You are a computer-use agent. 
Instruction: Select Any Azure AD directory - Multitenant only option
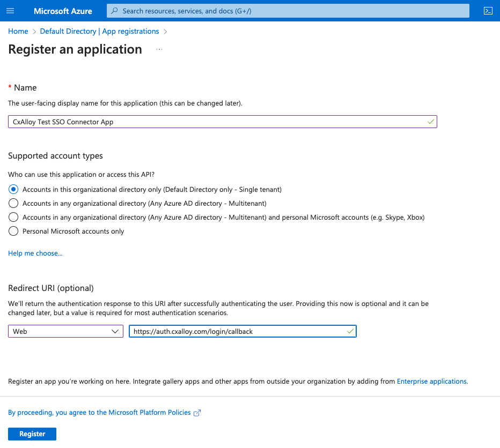tap(13, 203)
